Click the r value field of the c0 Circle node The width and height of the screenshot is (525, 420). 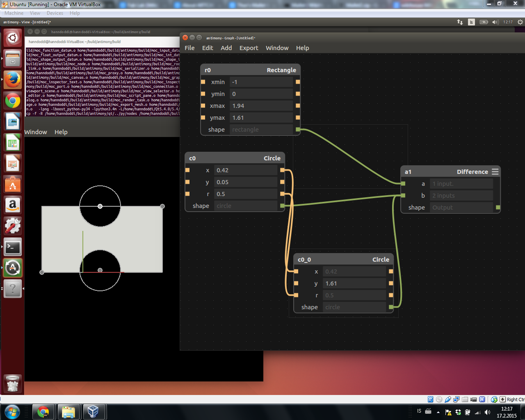point(246,194)
